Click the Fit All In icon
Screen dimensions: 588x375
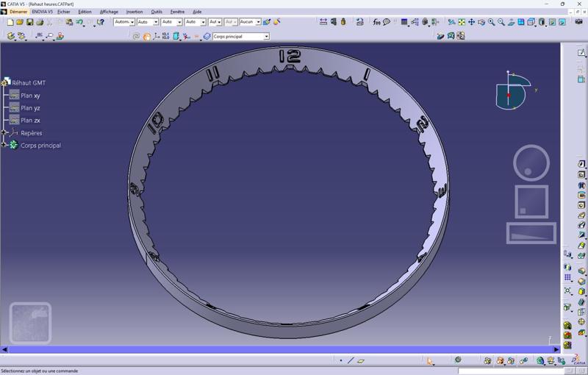pyautogui.click(x=462, y=23)
